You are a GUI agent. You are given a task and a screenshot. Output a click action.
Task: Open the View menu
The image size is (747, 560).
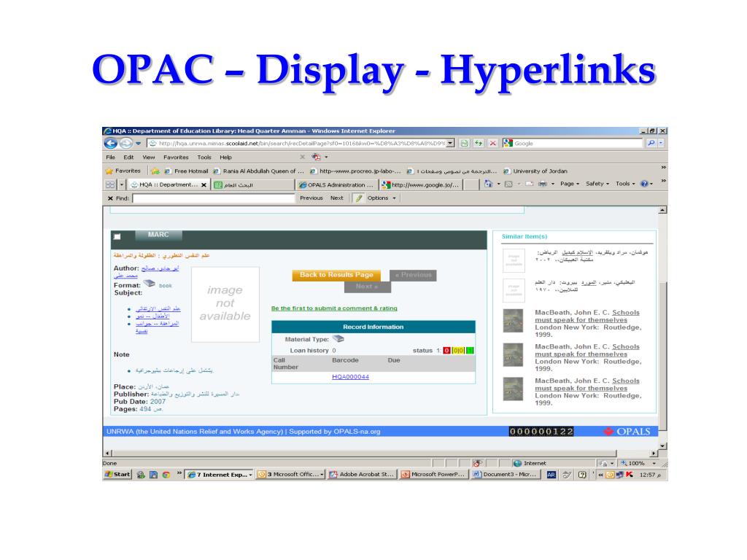(x=149, y=157)
